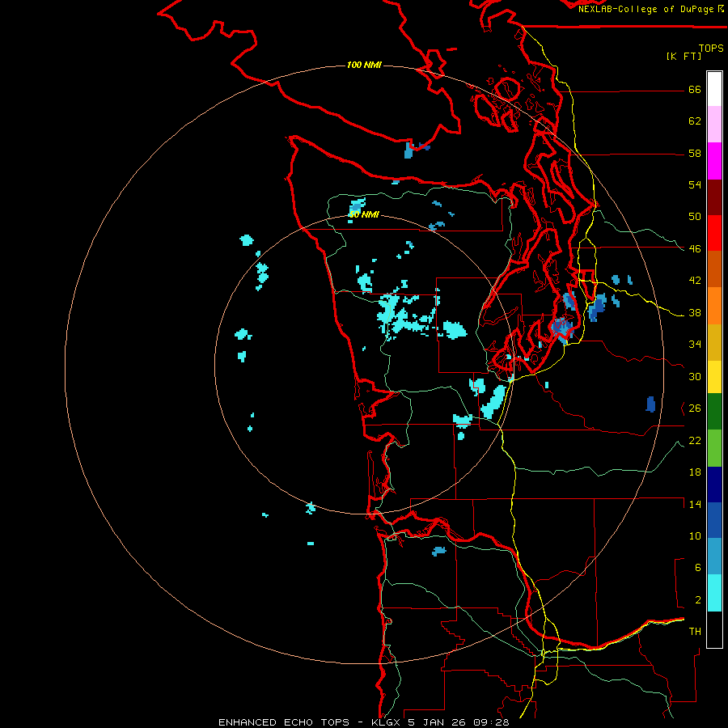
Task: Click the light green swatch near 22
Action: [x=714, y=448]
